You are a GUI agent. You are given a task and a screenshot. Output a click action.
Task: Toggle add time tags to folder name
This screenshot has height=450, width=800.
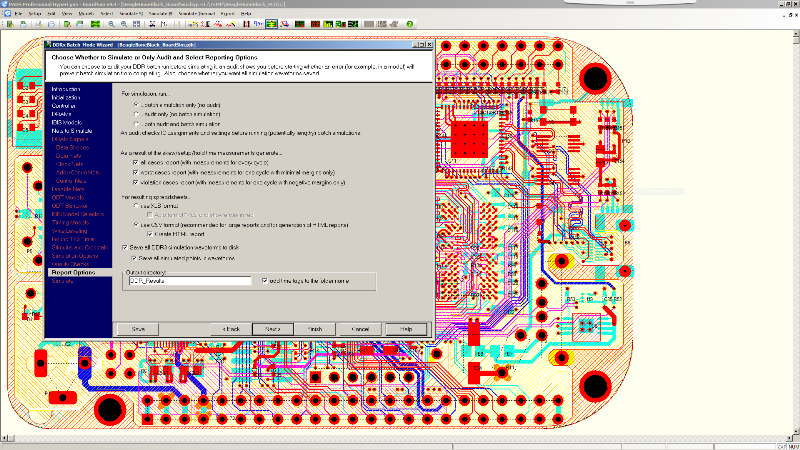tap(265, 281)
